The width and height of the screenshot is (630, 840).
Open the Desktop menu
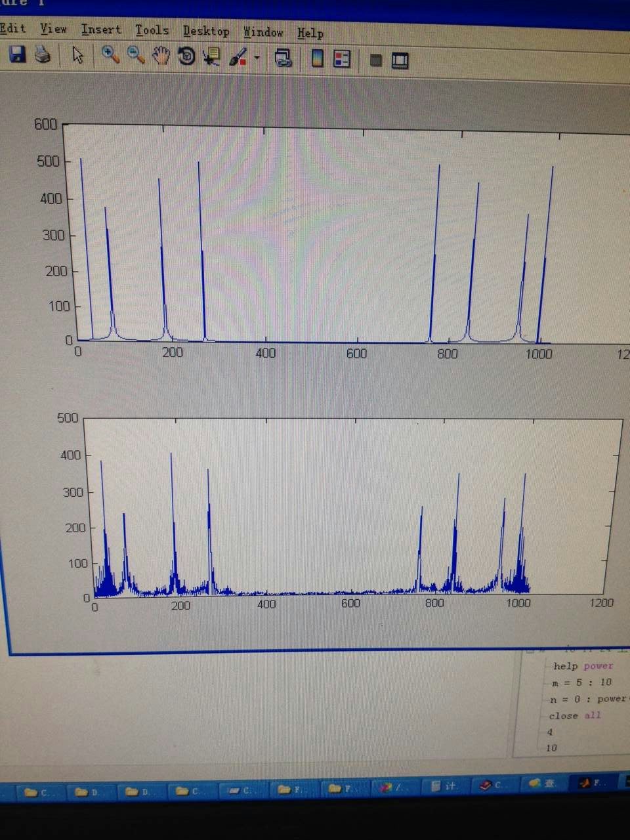[206, 31]
